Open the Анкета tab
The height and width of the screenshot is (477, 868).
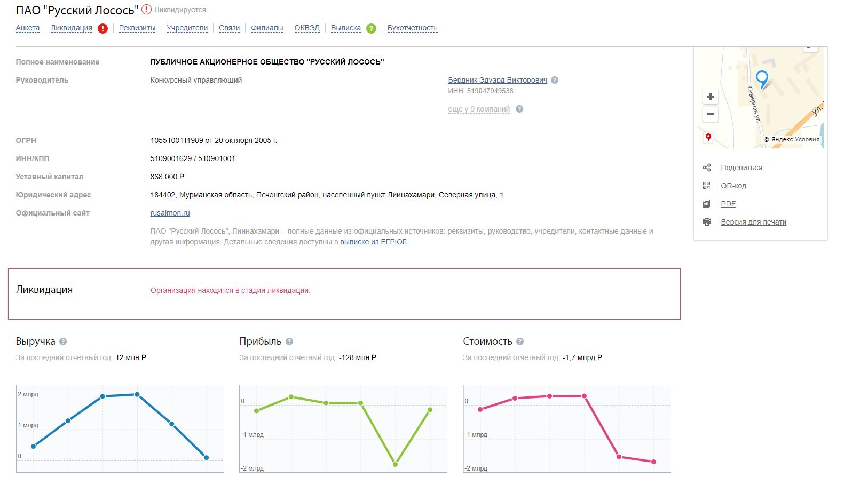[x=28, y=28]
